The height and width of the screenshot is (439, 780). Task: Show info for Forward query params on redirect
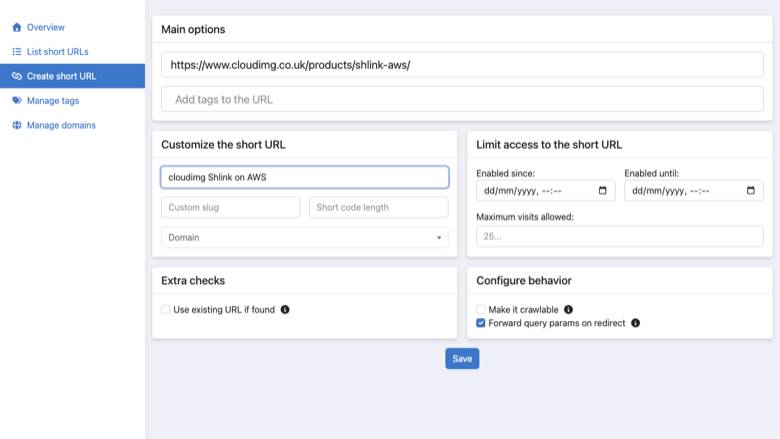click(636, 323)
